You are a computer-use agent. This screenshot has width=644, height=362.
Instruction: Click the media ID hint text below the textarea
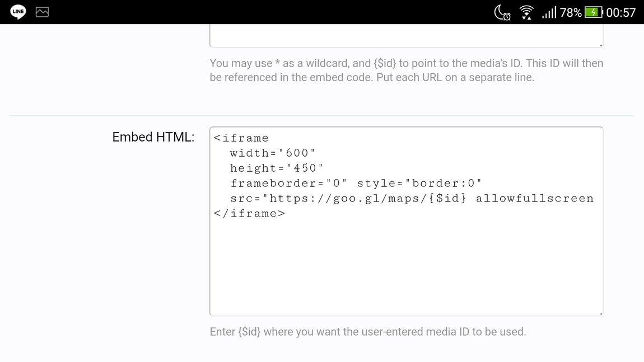pyautogui.click(x=368, y=331)
